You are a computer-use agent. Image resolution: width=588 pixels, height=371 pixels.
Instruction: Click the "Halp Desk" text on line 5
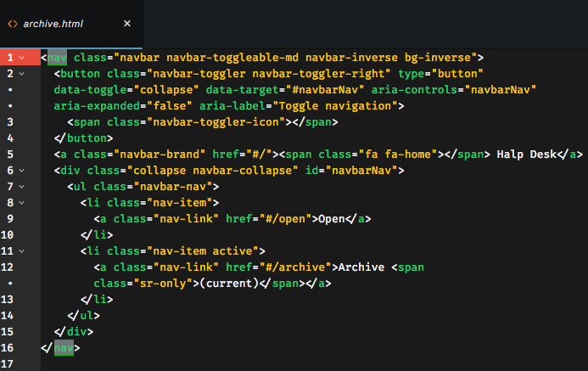click(x=527, y=155)
